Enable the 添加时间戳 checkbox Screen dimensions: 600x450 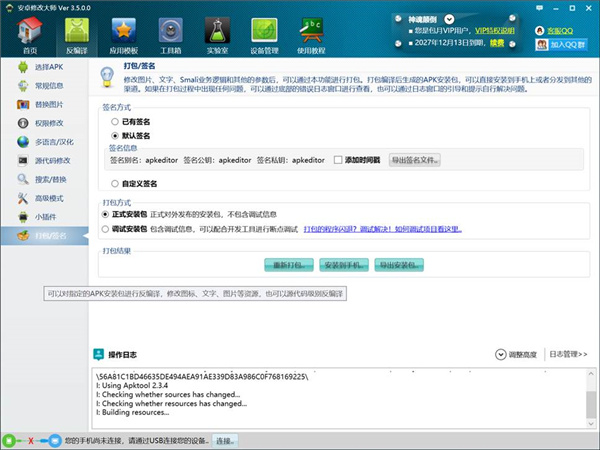click(x=338, y=160)
